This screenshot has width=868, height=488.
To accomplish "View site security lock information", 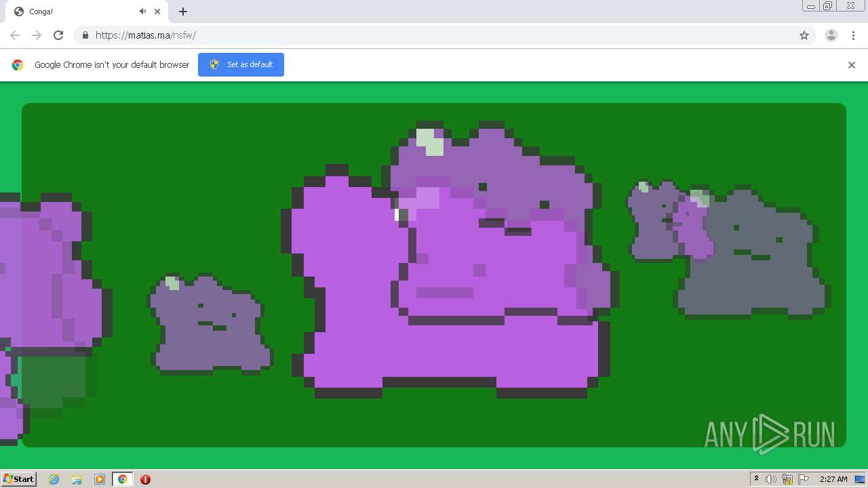I will (x=85, y=35).
